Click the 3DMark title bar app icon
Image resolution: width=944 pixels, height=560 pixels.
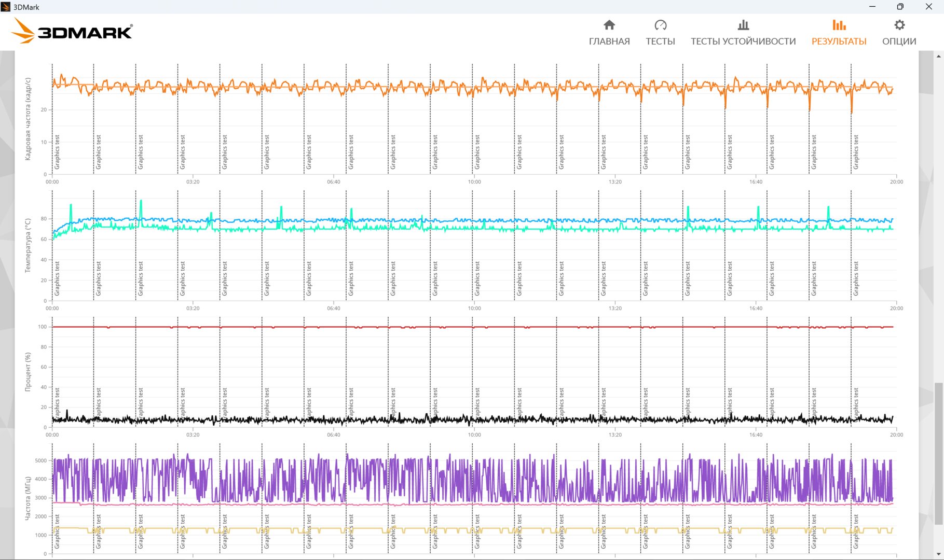6,7
